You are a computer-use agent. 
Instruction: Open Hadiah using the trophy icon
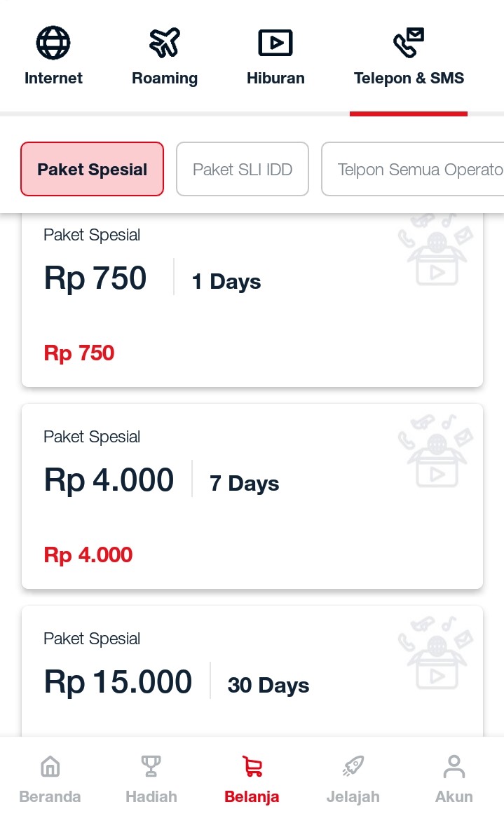pyautogui.click(x=151, y=766)
